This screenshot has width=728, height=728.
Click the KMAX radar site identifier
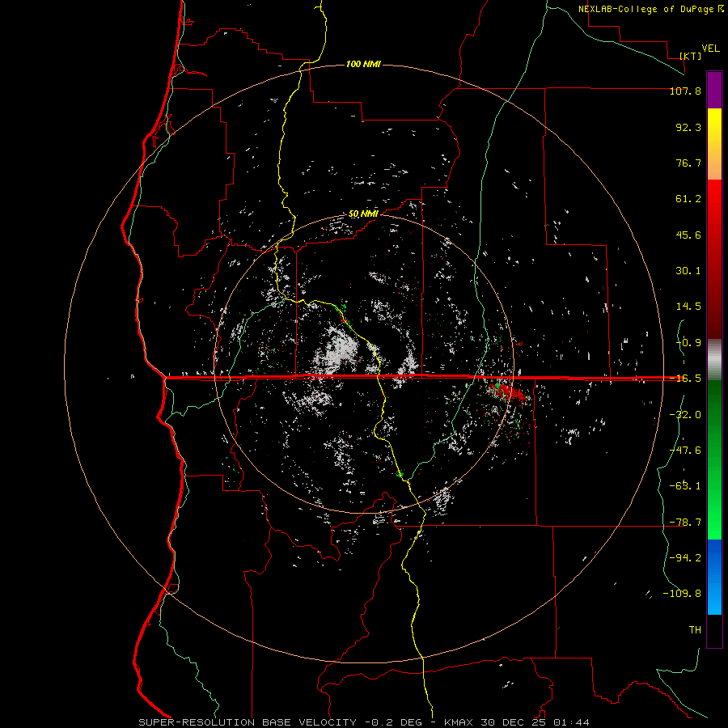[459, 722]
